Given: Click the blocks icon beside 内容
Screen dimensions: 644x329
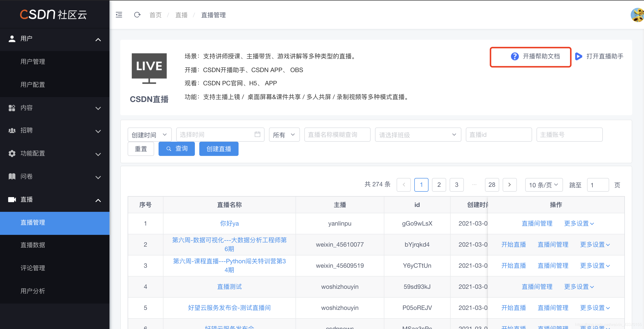Looking at the screenshot, I should pos(12,108).
